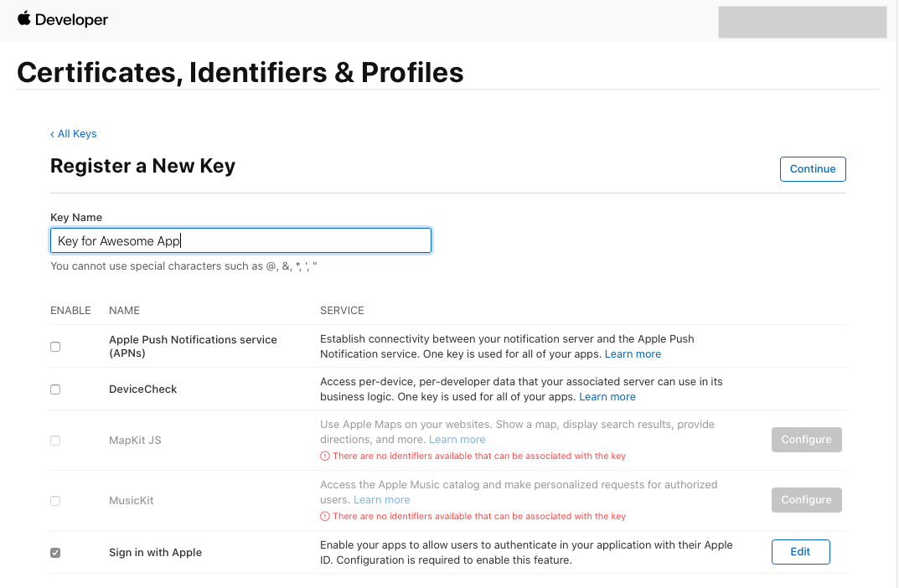Uncheck Sign in with Apple checkbox
This screenshot has height=588, width=899.
pyautogui.click(x=55, y=553)
